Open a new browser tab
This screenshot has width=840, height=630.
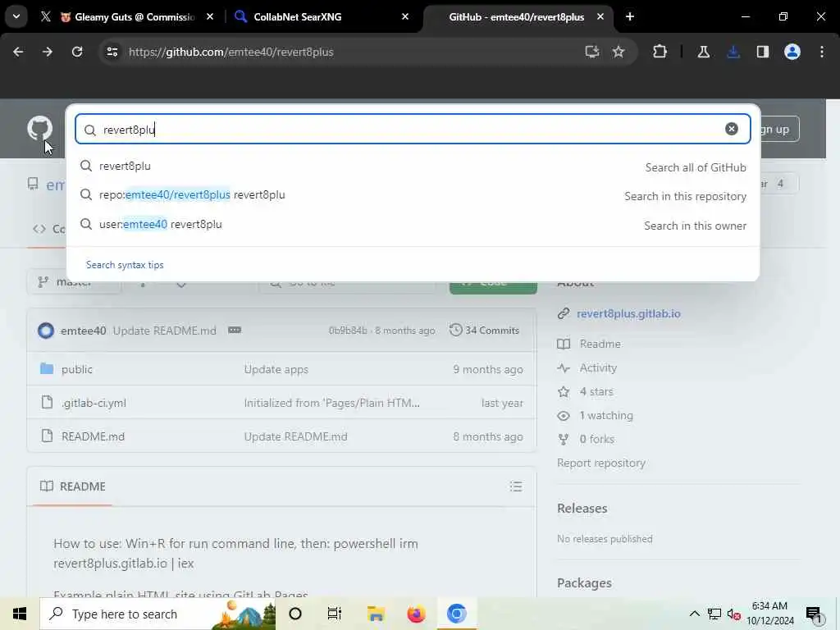point(630,16)
